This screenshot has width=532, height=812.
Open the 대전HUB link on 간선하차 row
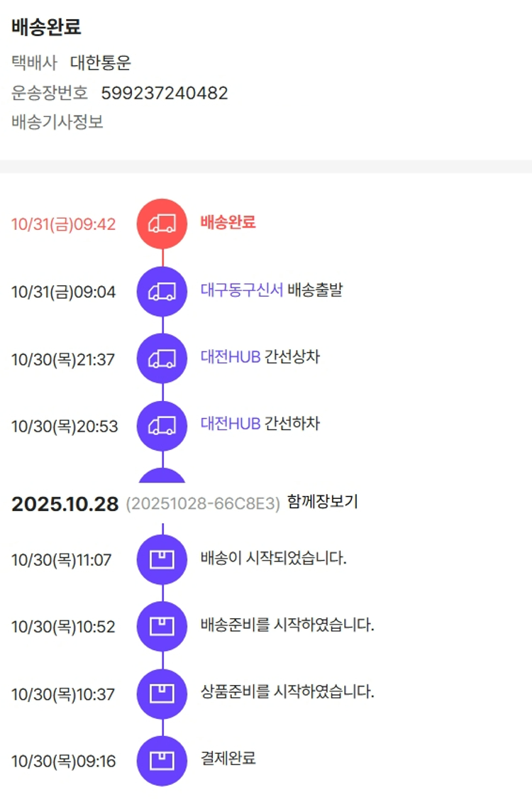point(231,424)
